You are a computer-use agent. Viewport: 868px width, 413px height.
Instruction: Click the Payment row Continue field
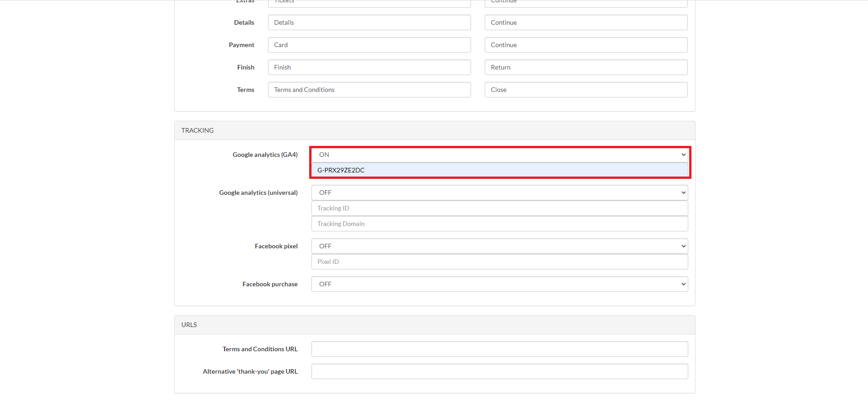586,45
